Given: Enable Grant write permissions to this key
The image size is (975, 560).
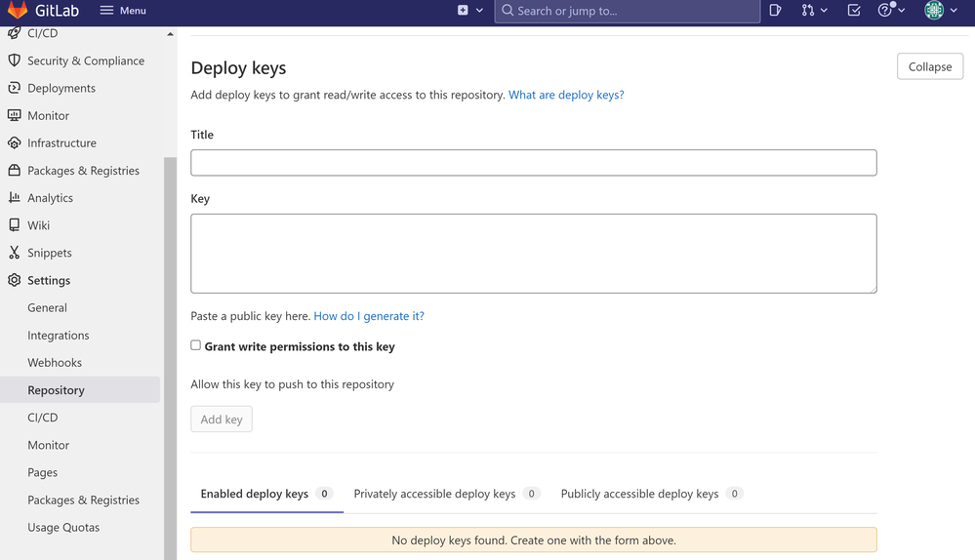Looking at the screenshot, I should [x=196, y=345].
